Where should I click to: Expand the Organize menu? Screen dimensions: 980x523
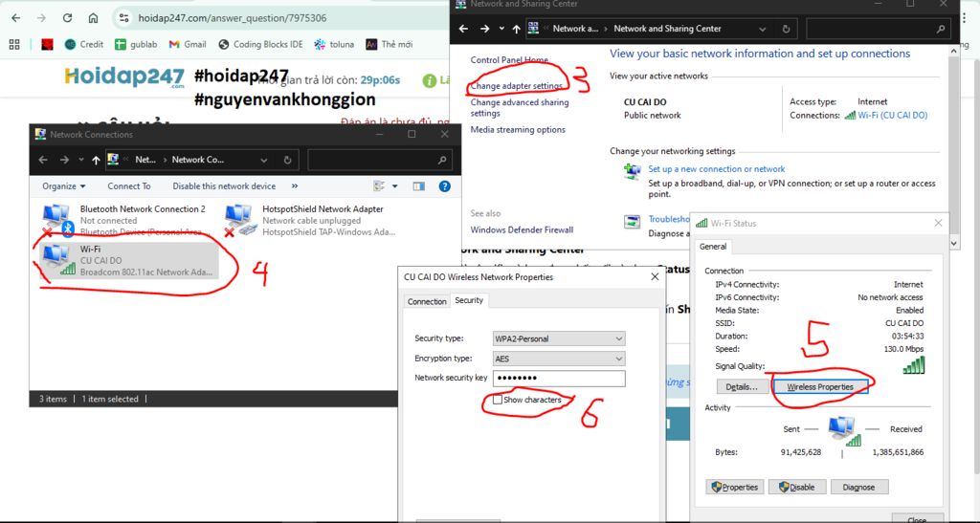click(64, 186)
